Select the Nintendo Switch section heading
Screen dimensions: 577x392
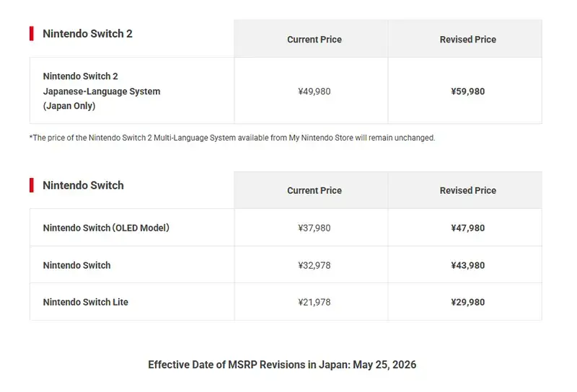[83, 185]
